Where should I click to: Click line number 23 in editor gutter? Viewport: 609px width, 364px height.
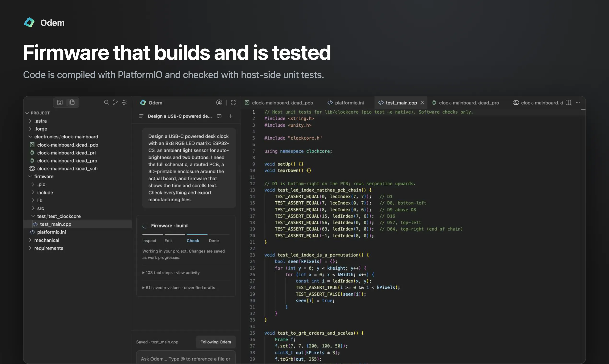pyautogui.click(x=252, y=255)
